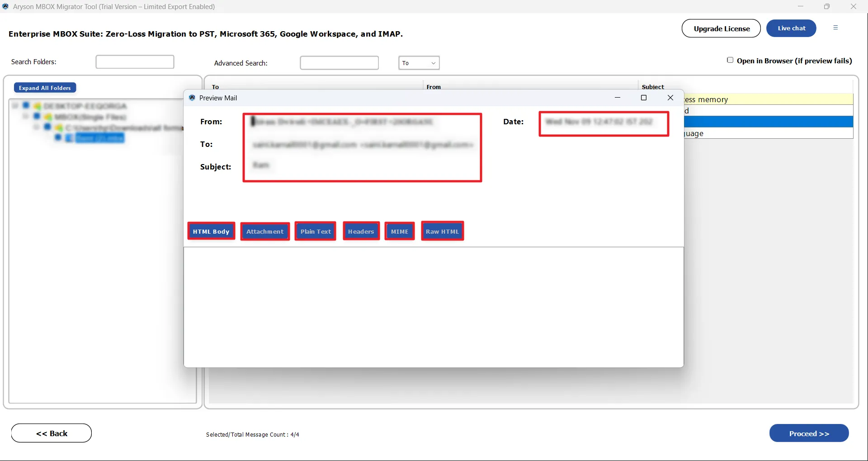868x461 pixels.
Task: Select the highlighted mbox file in the tree
Action: click(99, 138)
